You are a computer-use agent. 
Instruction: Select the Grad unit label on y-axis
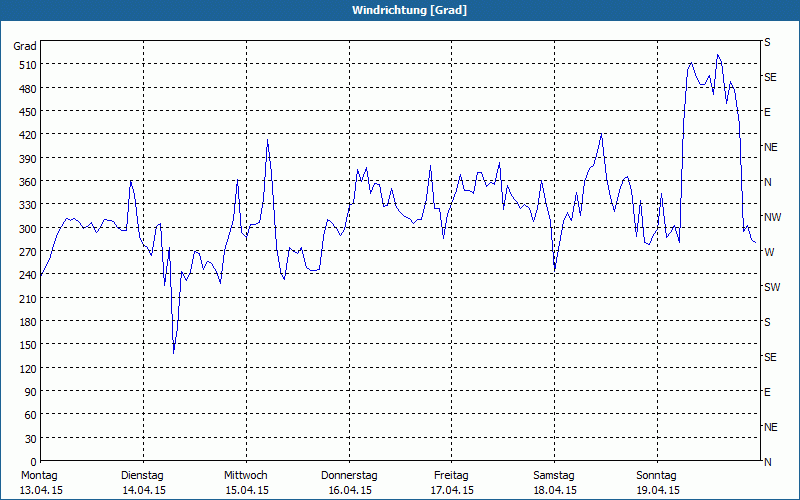pos(25,46)
